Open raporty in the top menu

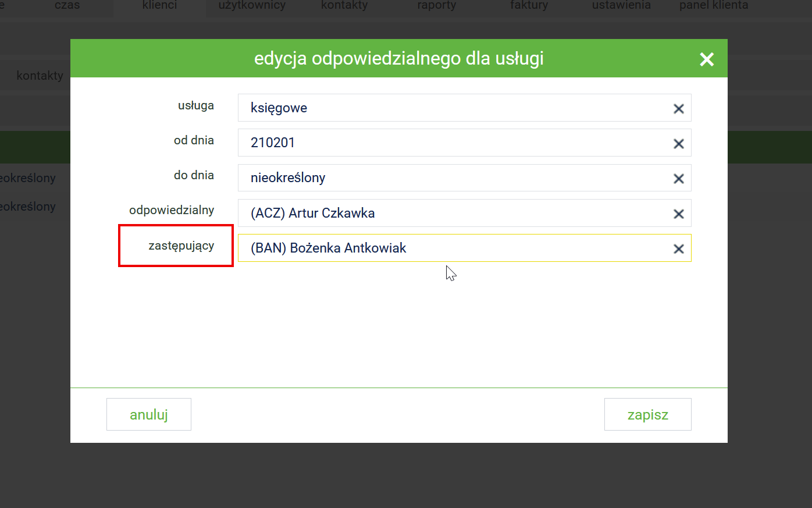click(x=436, y=6)
